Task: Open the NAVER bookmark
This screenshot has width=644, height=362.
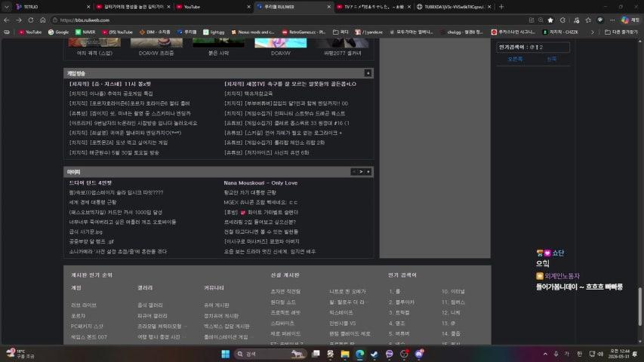Action: click(85, 32)
